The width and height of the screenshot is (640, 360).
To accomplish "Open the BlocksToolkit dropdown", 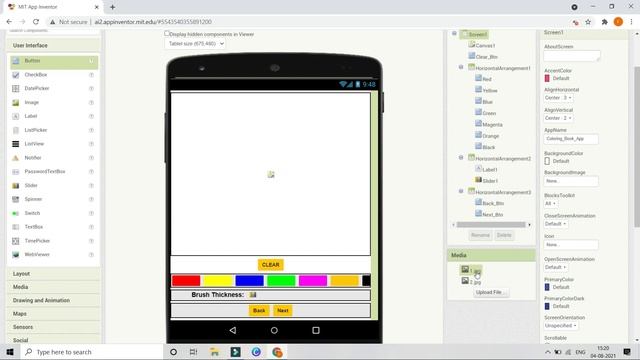I will click(x=550, y=203).
